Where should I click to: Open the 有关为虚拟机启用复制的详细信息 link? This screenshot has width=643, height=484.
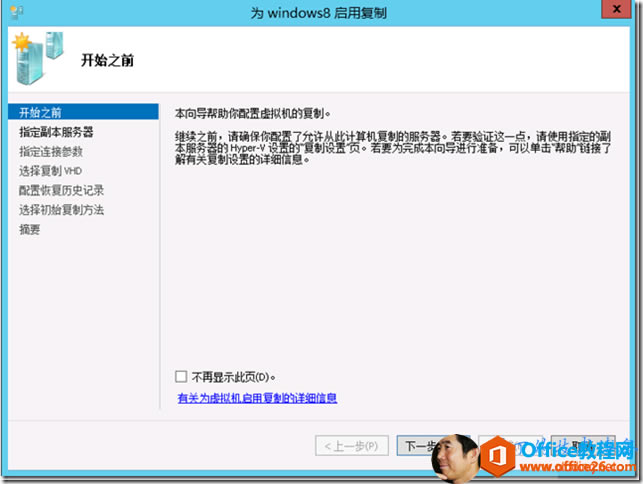click(x=257, y=397)
